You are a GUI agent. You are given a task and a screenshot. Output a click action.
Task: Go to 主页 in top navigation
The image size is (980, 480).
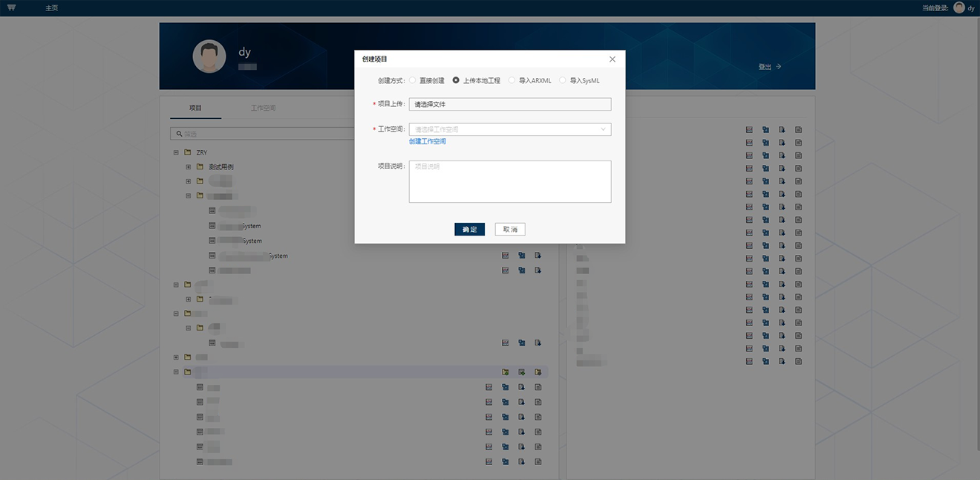pos(51,7)
